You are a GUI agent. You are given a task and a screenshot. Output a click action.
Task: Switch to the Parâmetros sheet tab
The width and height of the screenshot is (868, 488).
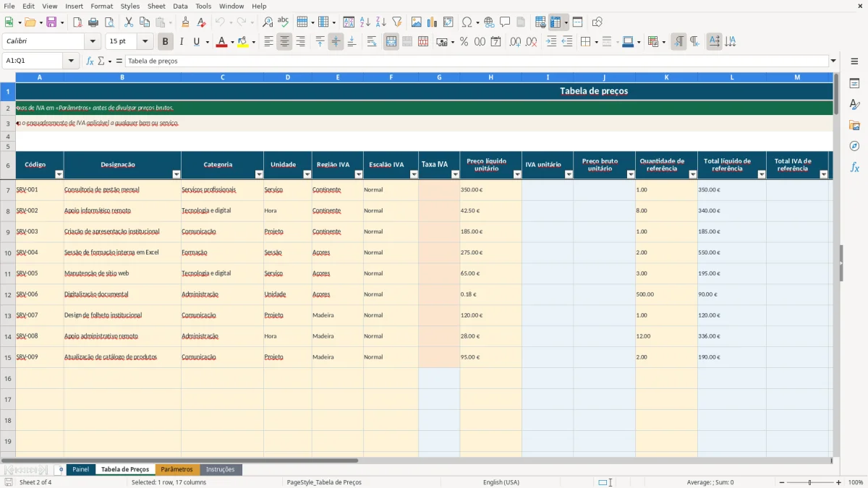coord(177,470)
